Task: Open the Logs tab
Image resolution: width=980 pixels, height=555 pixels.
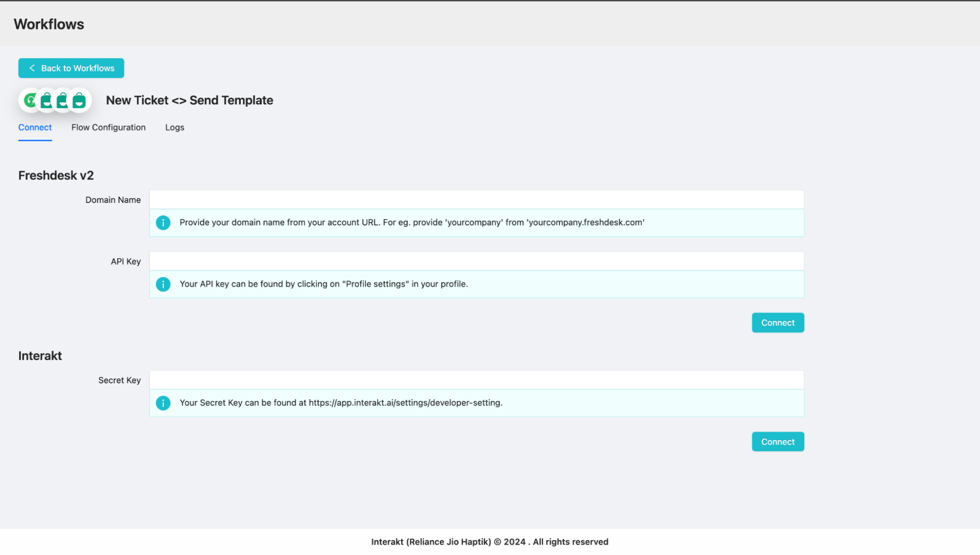Action: [175, 127]
